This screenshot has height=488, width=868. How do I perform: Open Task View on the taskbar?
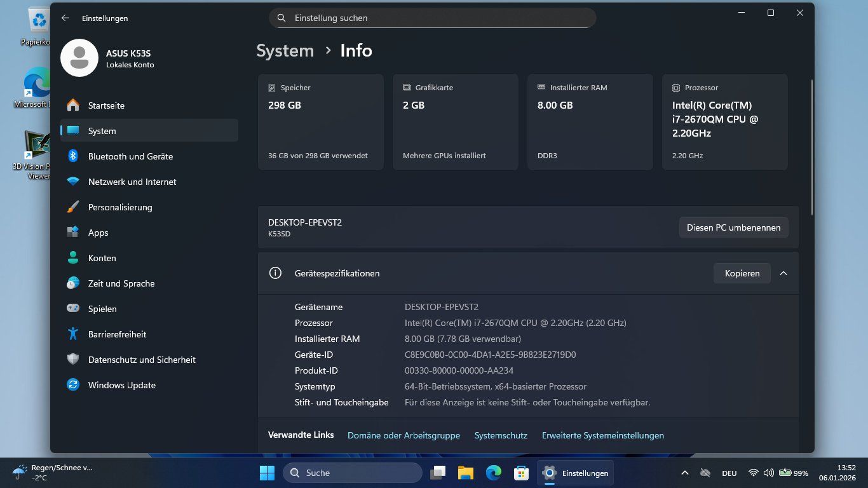click(438, 473)
